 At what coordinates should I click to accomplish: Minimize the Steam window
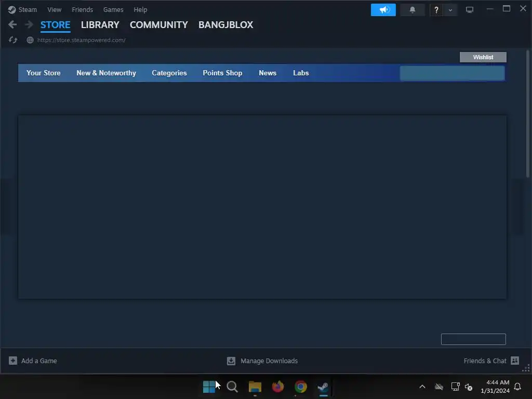pos(489,9)
